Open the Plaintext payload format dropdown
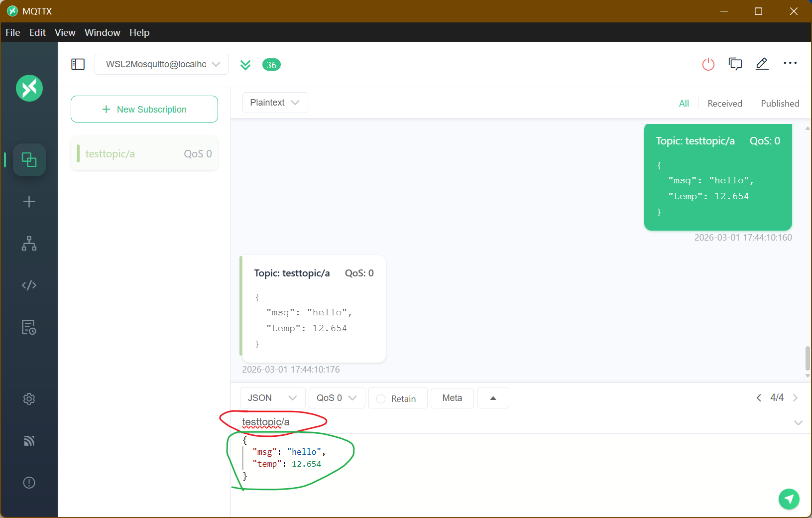 tap(274, 102)
